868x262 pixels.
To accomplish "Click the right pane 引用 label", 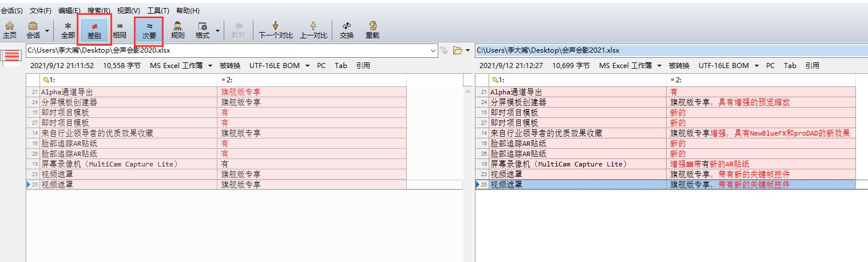I will tap(812, 66).
